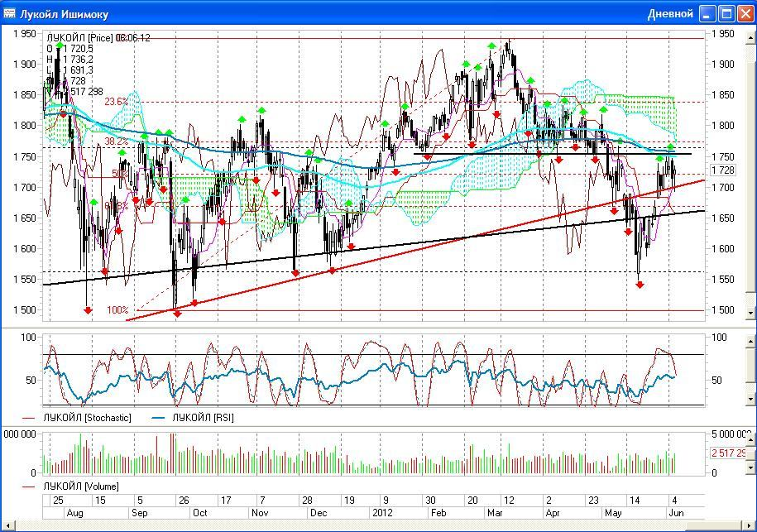Click the 38.2% Fibonacci level label

click(x=117, y=141)
